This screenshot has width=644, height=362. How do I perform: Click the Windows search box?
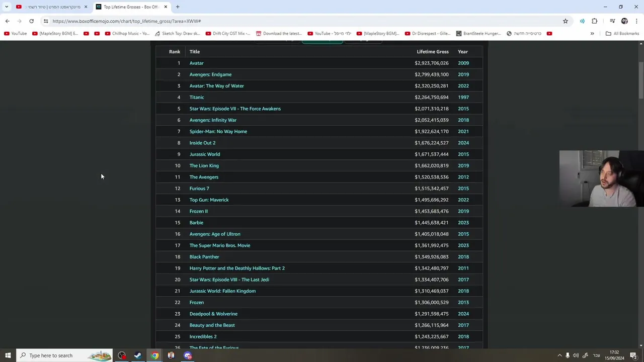click(x=64, y=355)
